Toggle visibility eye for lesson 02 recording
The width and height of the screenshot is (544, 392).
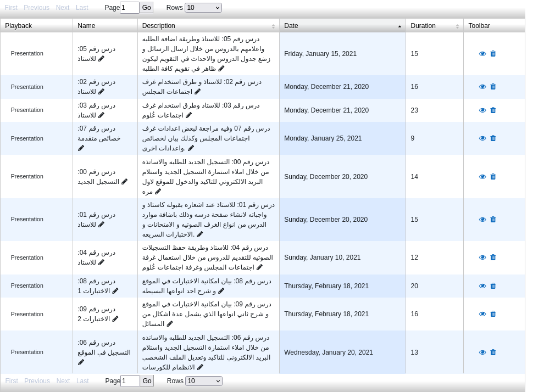pyautogui.click(x=482, y=87)
